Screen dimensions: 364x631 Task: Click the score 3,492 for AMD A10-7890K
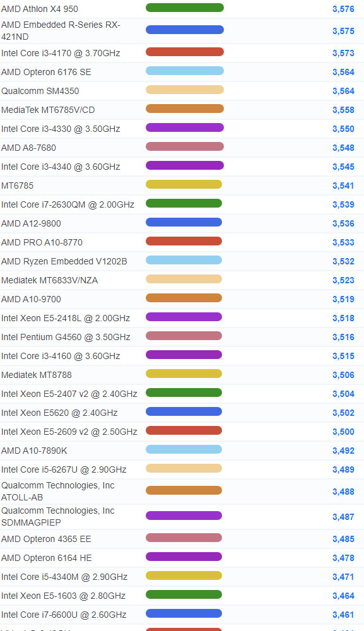[x=343, y=451]
